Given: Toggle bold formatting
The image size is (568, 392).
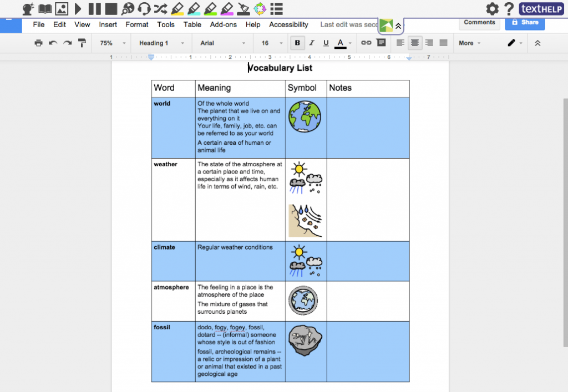Looking at the screenshot, I should pos(297,43).
